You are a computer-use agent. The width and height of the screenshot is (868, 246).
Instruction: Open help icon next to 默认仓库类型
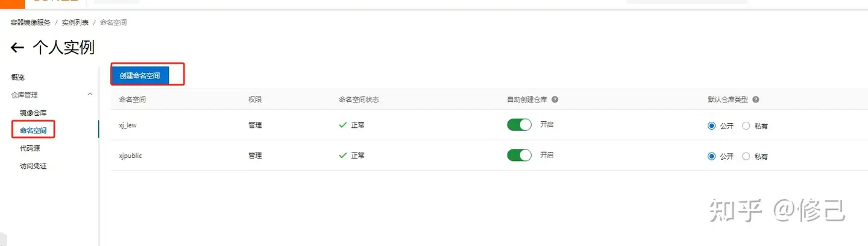click(x=755, y=99)
